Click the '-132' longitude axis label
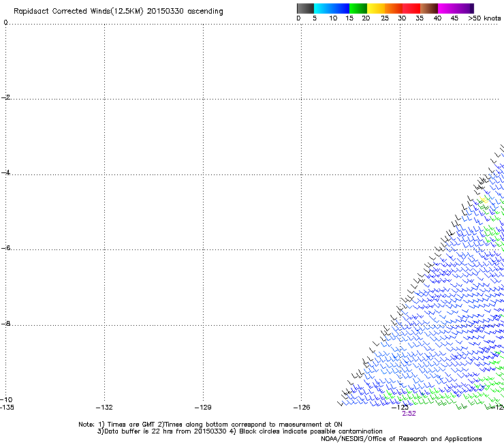The height and width of the screenshot is (443, 504). coord(104,408)
